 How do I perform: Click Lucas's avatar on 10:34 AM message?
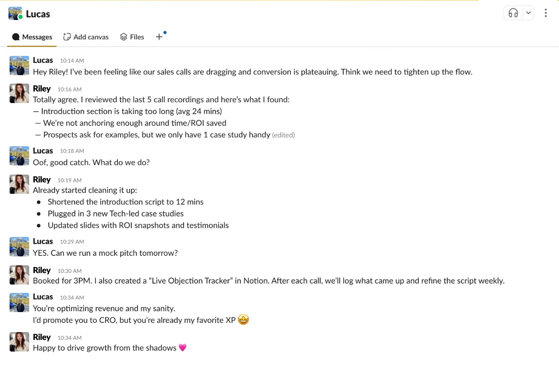coord(19,302)
